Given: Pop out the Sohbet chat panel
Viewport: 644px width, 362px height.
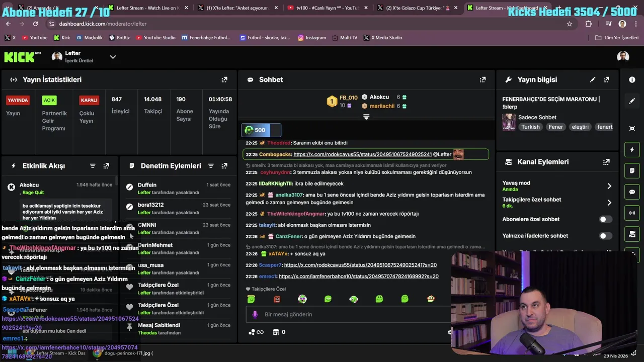Looking at the screenshot, I should [x=482, y=79].
